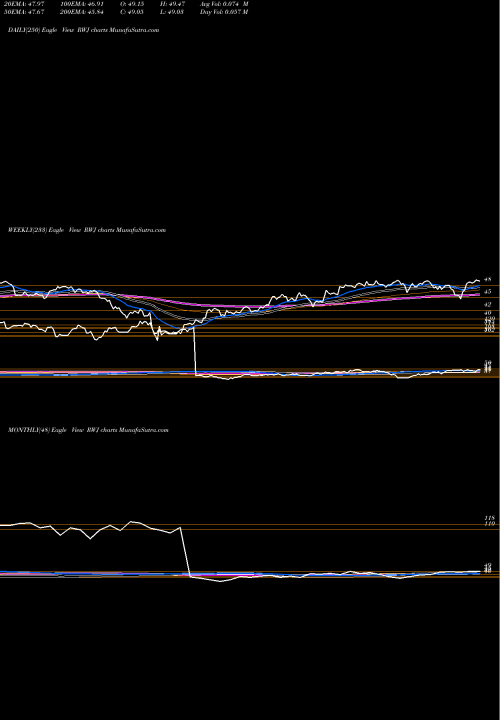The image size is (500, 720).
Task: Click the high price H: 49.47
Action: tap(174, 4)
